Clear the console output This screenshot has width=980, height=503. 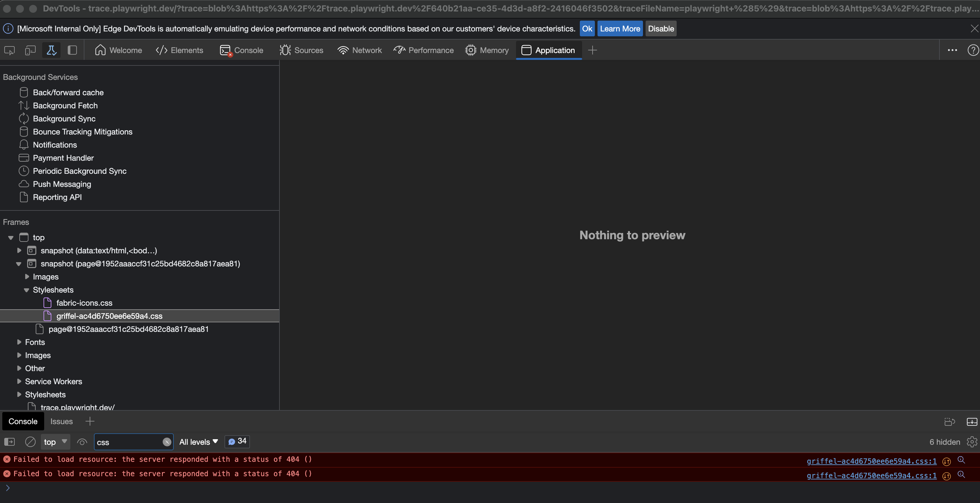coord(30,442)
